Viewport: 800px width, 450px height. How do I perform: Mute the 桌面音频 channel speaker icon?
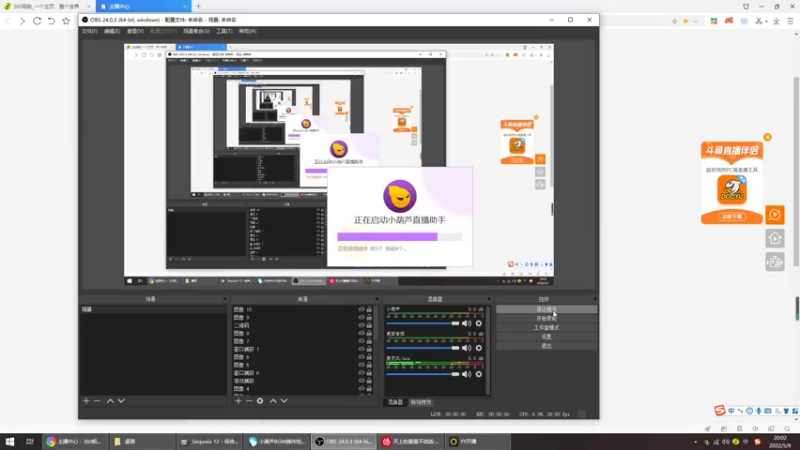coord(466,348)
